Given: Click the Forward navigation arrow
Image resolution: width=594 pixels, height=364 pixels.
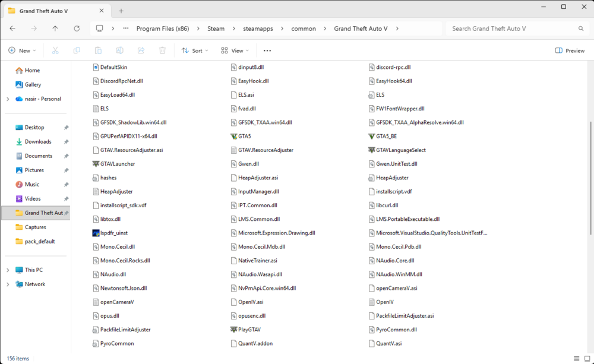Looking at the screenshot, I should coord(34,29).
